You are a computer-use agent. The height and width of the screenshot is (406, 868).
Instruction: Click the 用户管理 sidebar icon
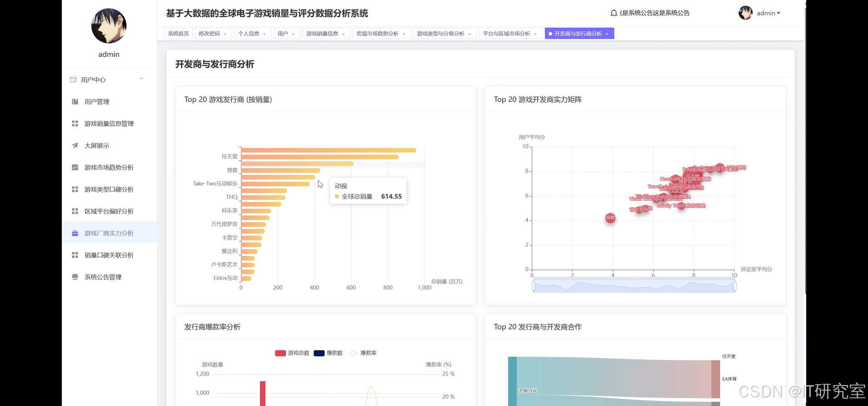[75, 102]
